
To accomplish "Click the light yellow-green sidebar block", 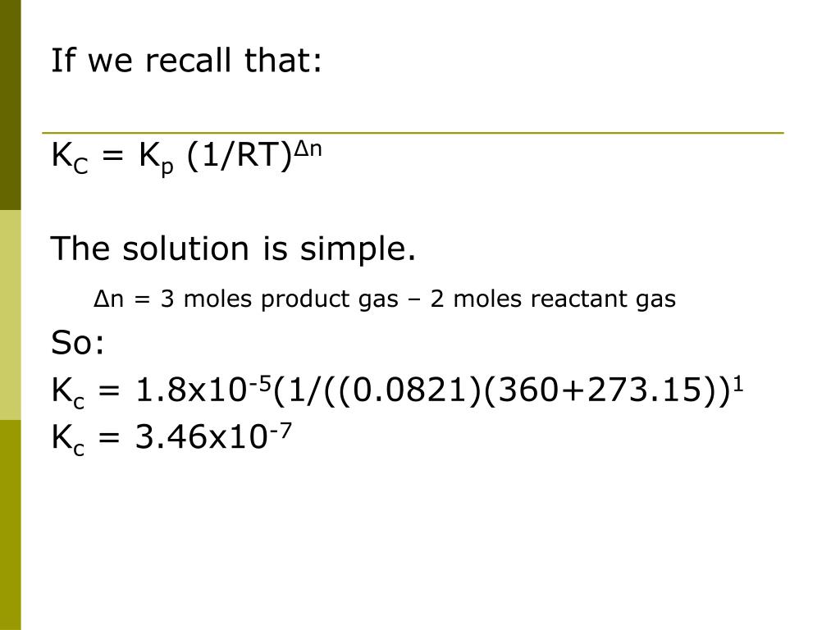I will (x=10, y=315).
